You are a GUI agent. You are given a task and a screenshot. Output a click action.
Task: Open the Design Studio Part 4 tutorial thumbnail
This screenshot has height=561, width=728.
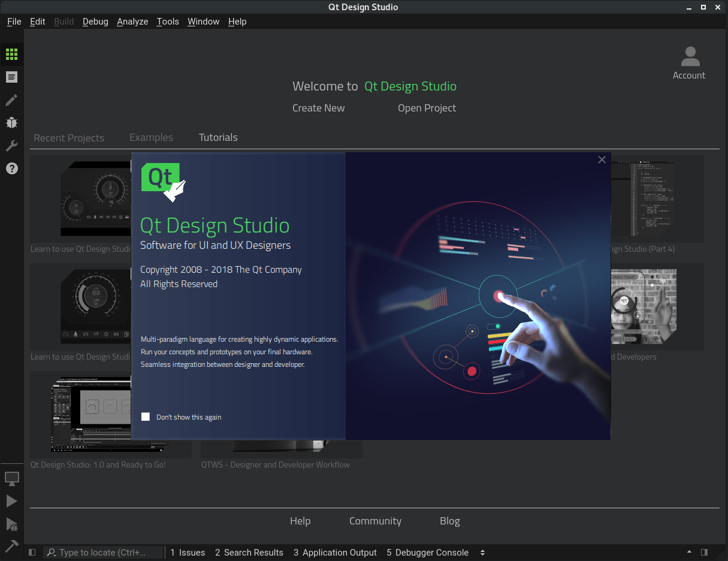(x=657, y=198)
